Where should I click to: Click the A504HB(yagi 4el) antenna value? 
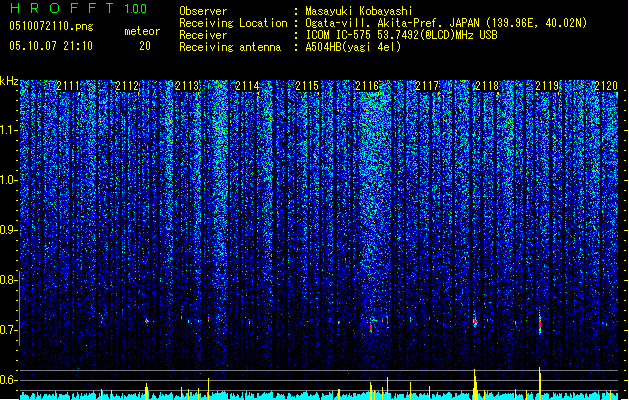point(353,47)
